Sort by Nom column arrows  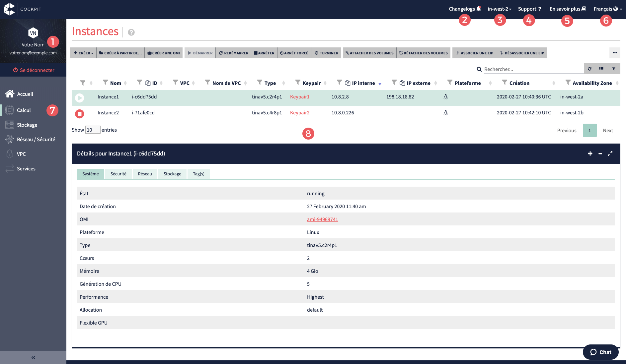[x=125, y=83]
